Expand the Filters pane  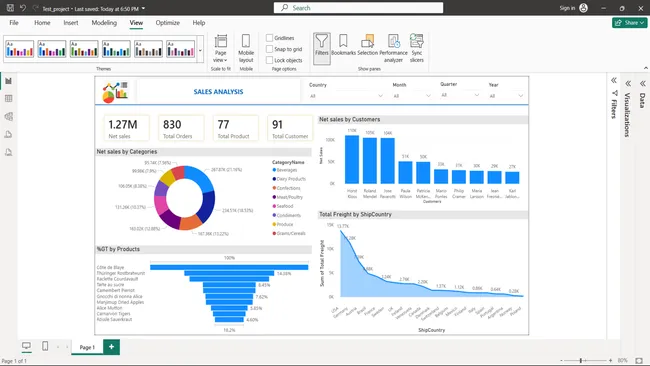(x=614, y=80)
